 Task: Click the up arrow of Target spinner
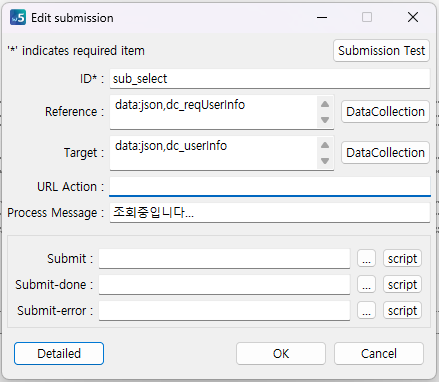[325, 145]
